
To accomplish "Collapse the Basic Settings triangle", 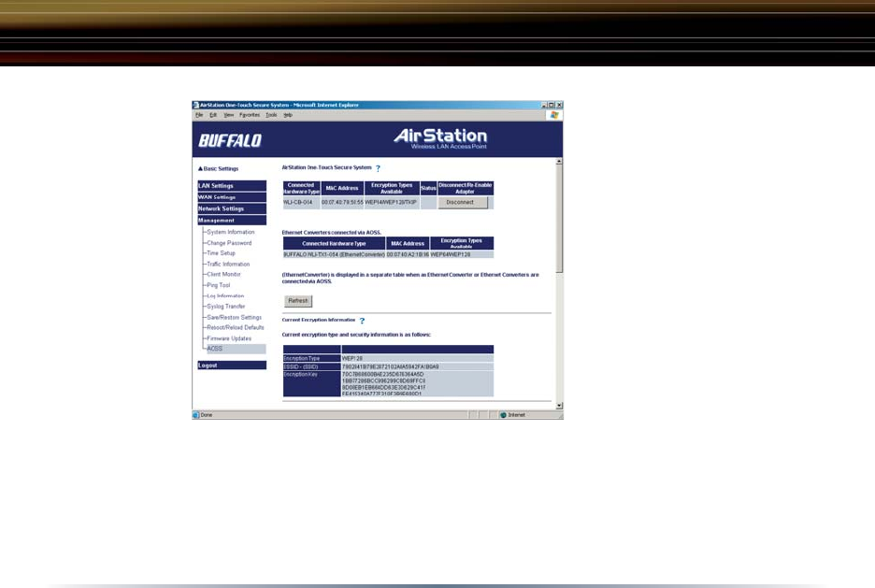I will coord(200,169).
